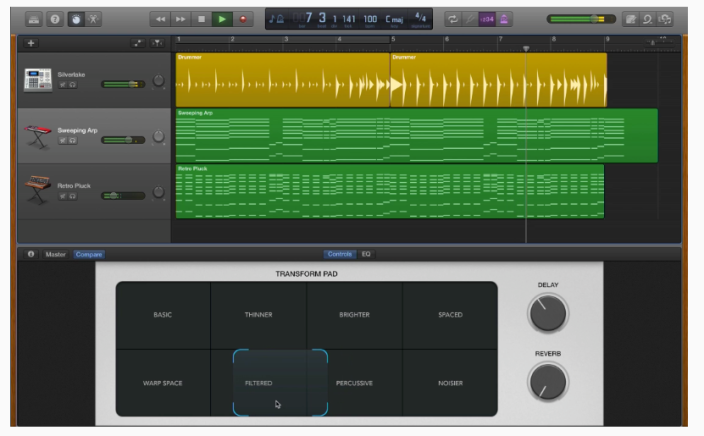Toggle the count-in 1234 button
This screenshot has width=704, height=436.
point(488,19)
